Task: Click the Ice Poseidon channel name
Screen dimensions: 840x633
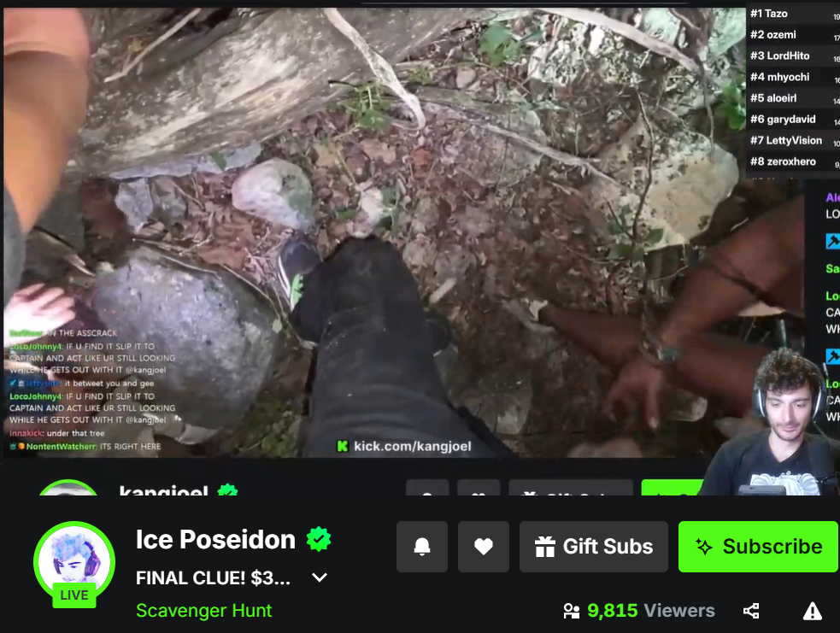Action: coord(215,539)
